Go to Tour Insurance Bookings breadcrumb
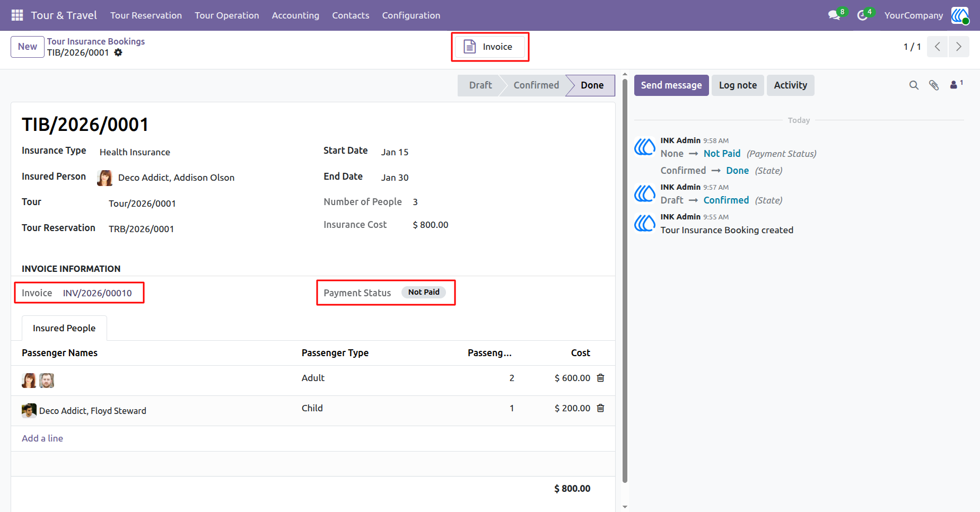The height and width of the screenshot is (512, 980). pyautogui.click(x=96, y=41)
